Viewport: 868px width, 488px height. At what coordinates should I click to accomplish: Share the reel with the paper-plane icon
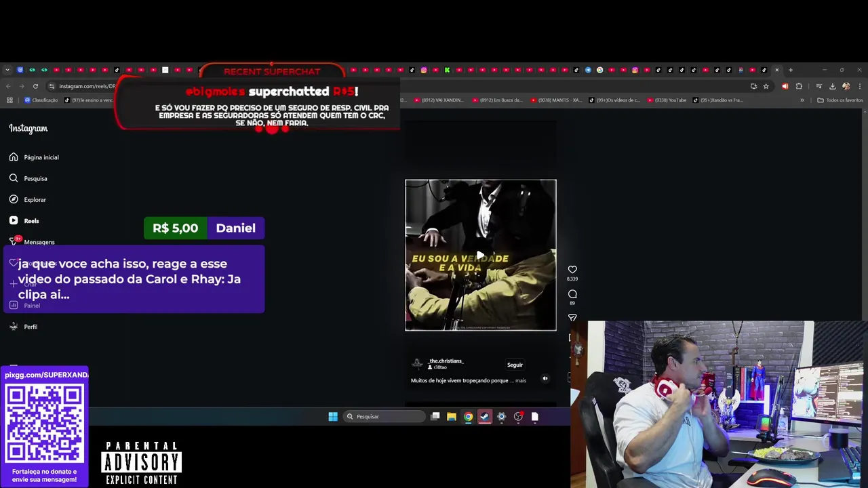pos(572,317)
